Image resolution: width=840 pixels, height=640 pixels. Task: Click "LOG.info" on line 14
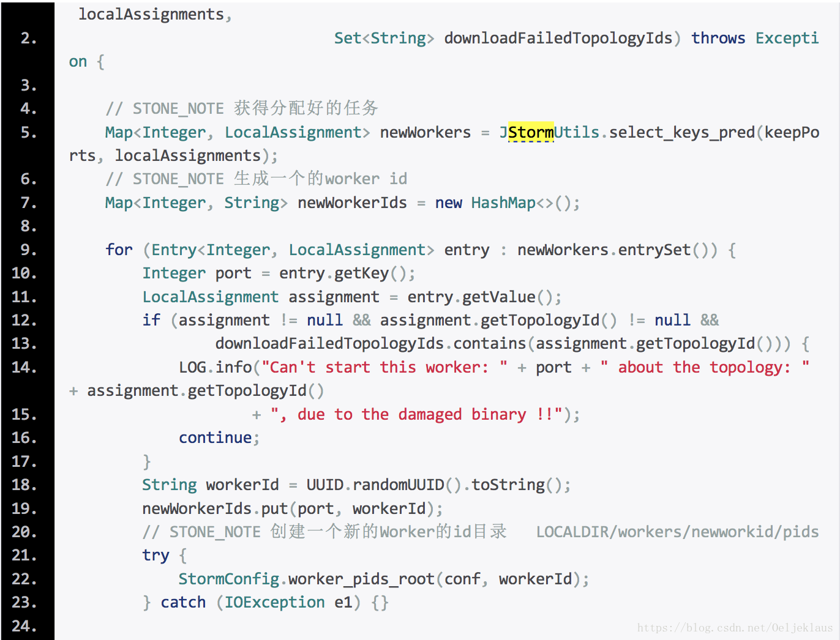coord(216,367)
